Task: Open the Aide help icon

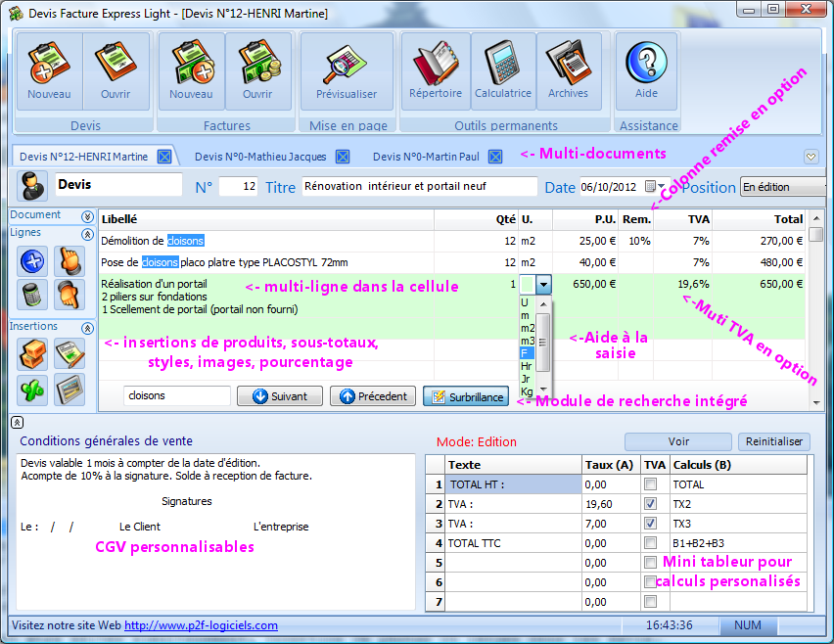Action: (x=646, y=70)
